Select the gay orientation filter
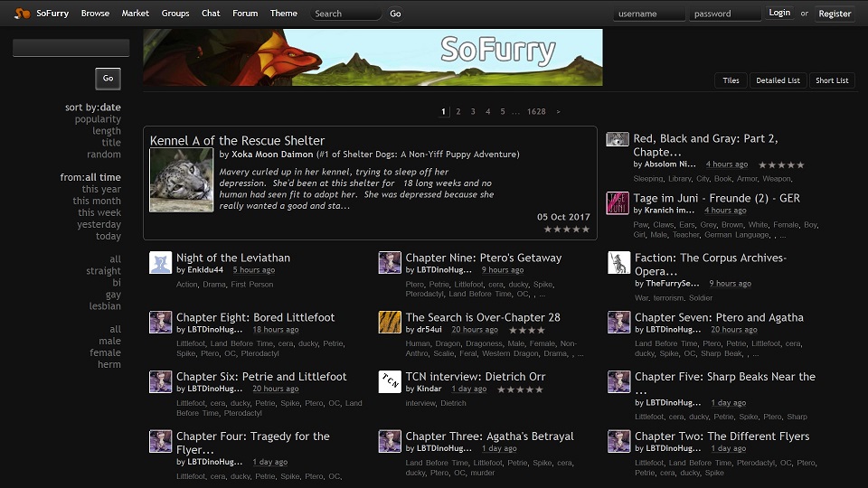Screen dimensions: 868x488 point(114,295)
